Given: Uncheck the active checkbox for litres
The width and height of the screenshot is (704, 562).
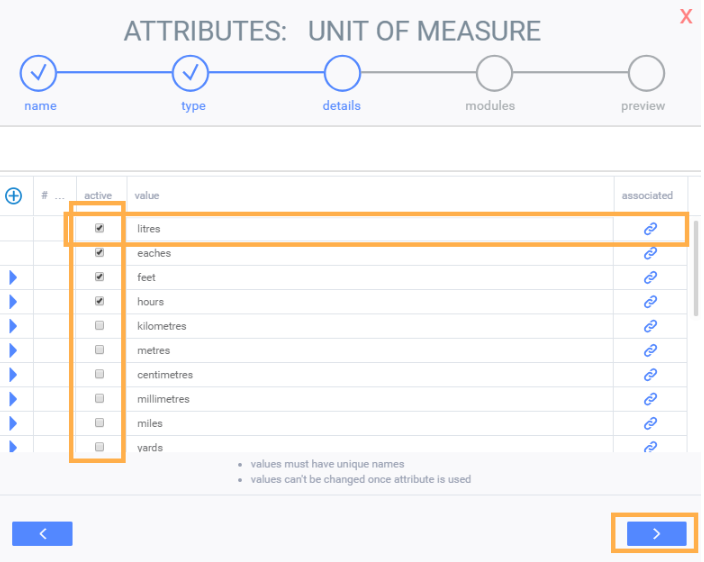Looking at the screenshot, I should pyautogui.click(x=99, y=228).
